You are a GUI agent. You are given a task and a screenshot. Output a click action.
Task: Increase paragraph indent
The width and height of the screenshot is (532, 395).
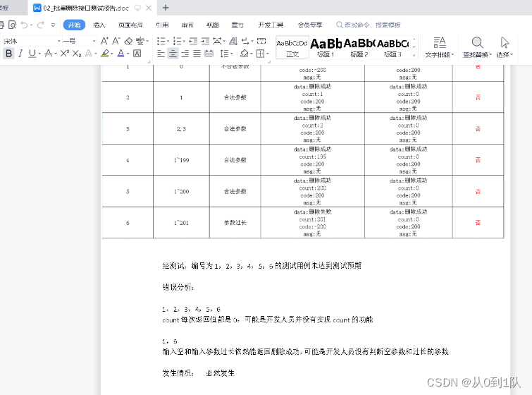pos(205,41)
